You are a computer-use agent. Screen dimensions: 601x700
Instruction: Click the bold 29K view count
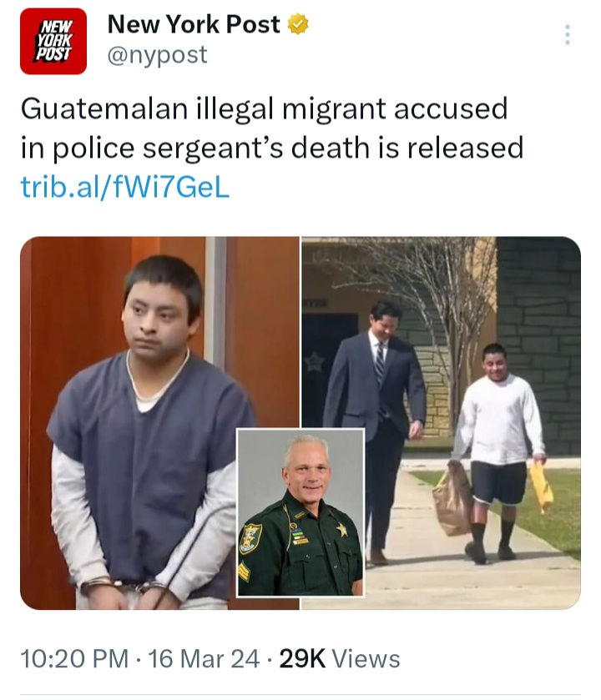coord(302,659)
